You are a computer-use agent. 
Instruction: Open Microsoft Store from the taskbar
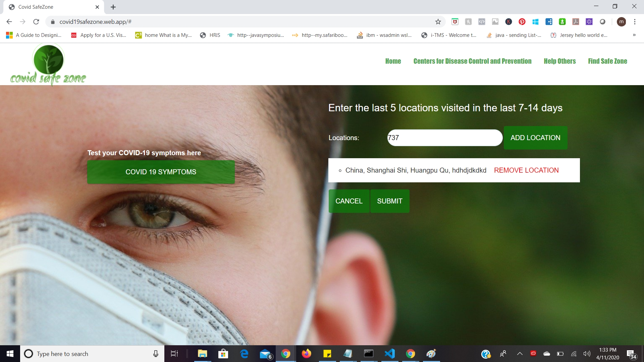(x=223, y=354)
